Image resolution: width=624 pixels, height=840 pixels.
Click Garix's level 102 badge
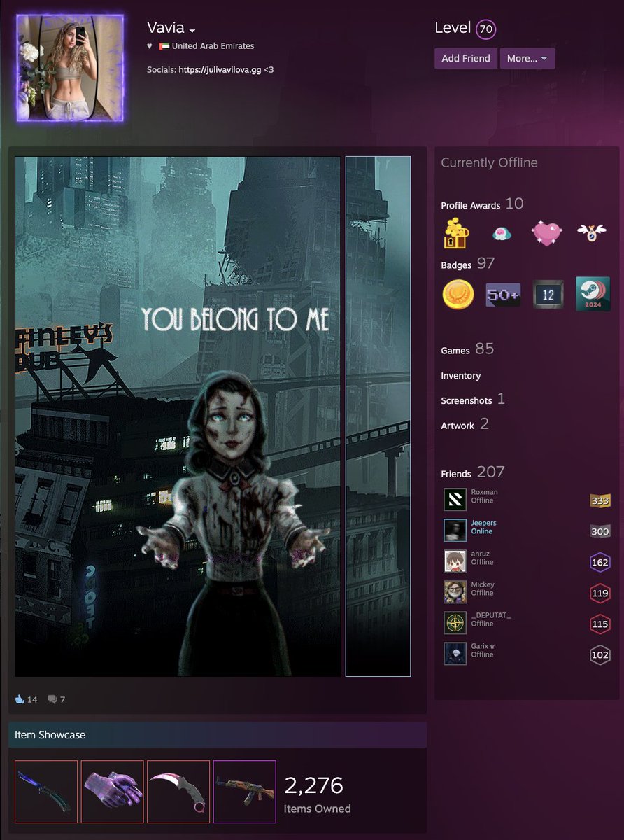click(600, 654)
